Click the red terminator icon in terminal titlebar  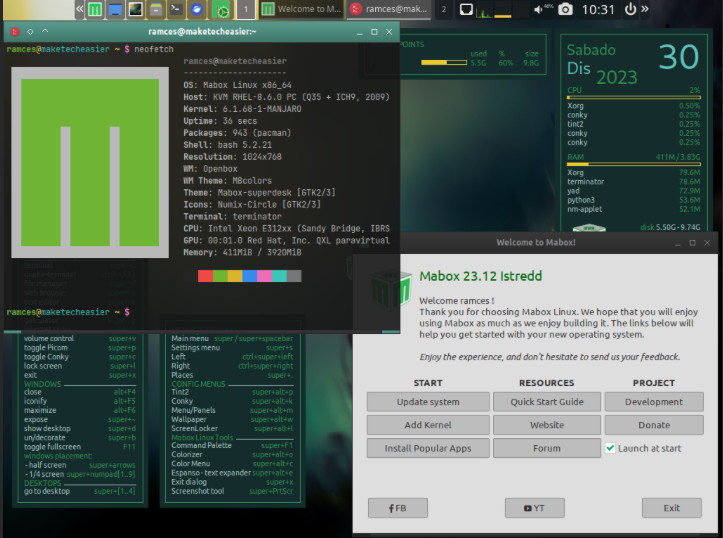pyautogui.click(x=15, y=32)
